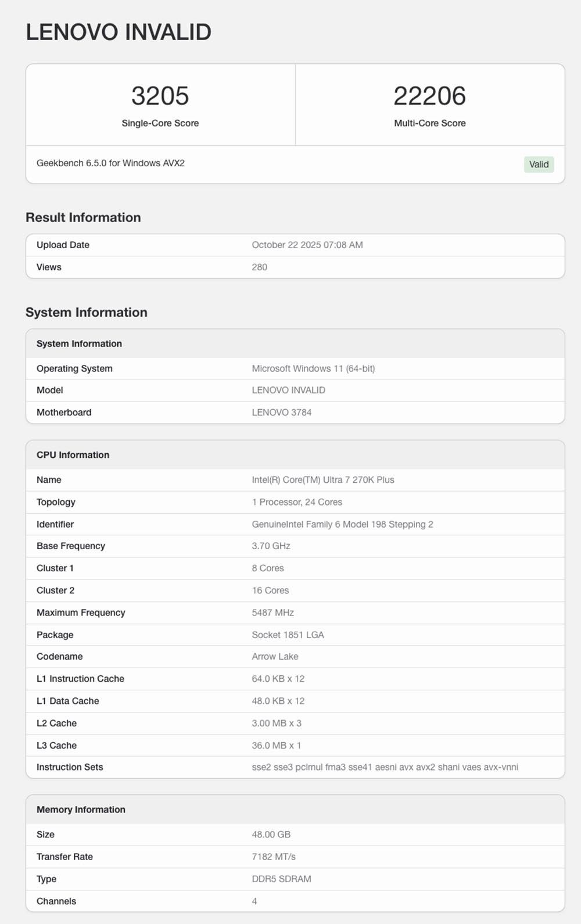Screen dimensions: 581x924
Task: Click the L3 Cache value 36.0 MB
Action: click(276, 746)
